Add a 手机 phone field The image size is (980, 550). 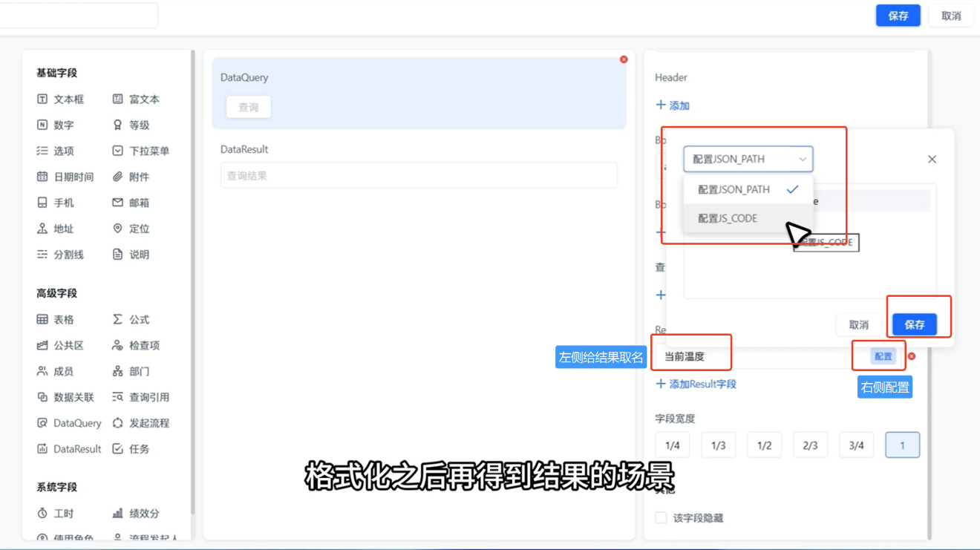(55, 203)
